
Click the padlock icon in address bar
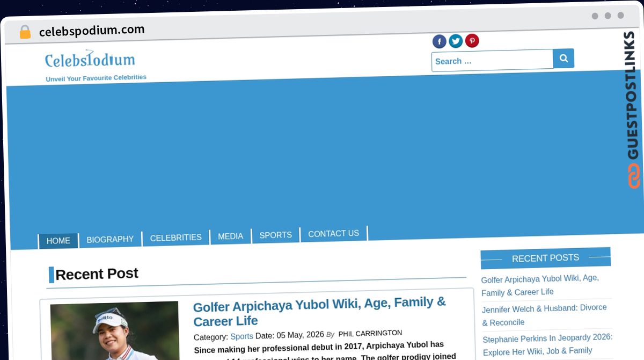tap(25, 32)
